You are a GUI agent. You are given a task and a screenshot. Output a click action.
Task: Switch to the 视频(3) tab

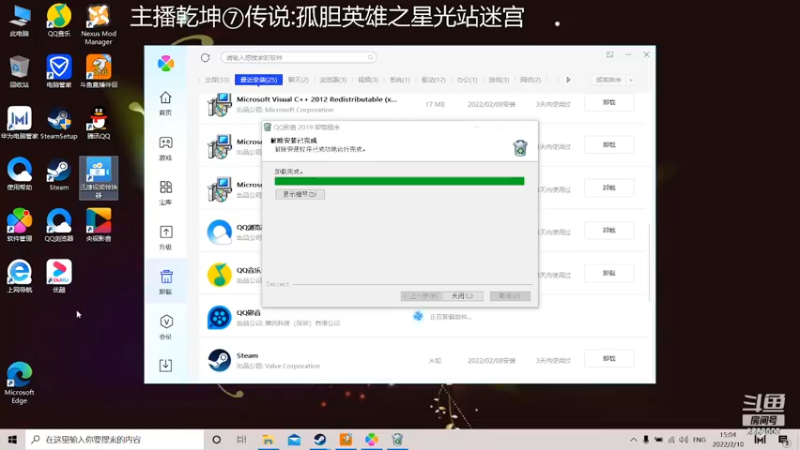(367, 80)
